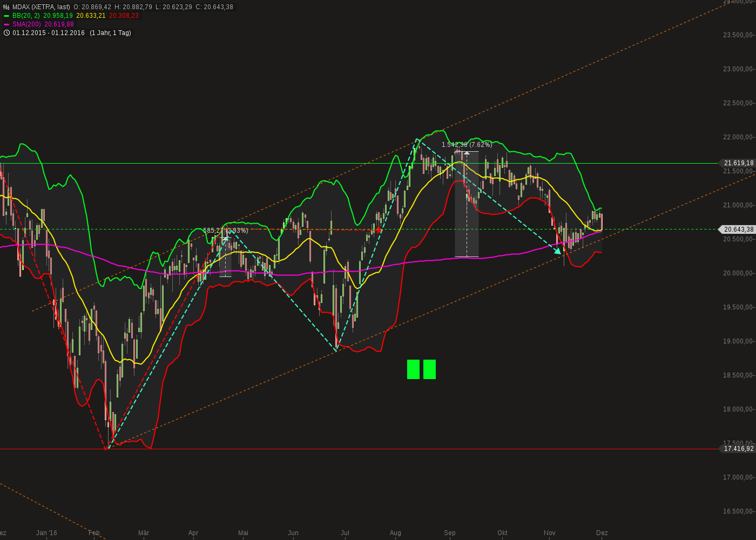Click the "22.500,00" price axis label
Viewport: 756px width, 540px height.
(x=738, y=103)
